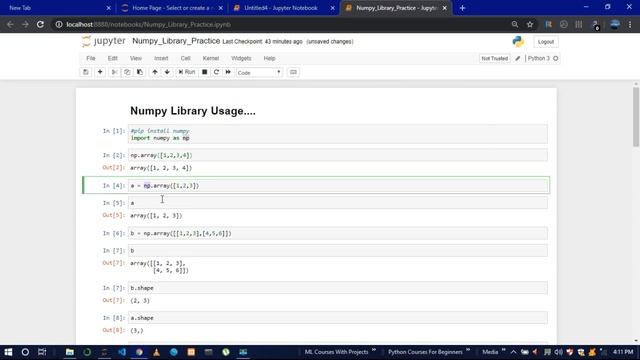This screenshot has width=640, height=360.
Task: Open the cell type dropdown showing Code
Action: coord(259,73)
